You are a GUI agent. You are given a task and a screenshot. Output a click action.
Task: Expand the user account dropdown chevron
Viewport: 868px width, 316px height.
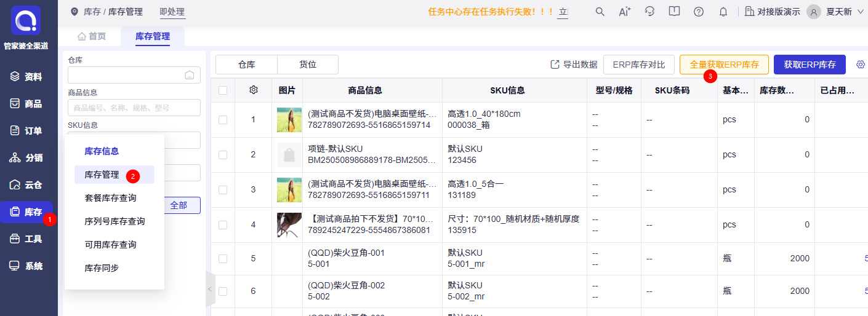tap(861, 12)
